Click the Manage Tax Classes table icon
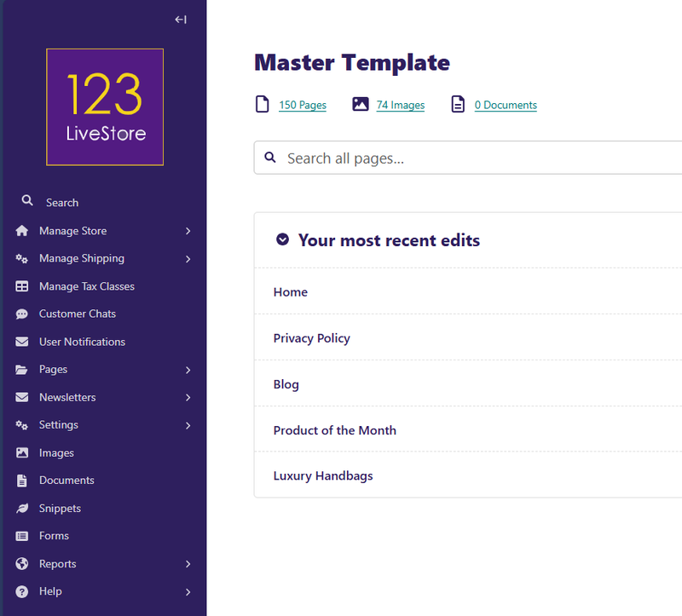The width and height of the screenshot is (682, 616). 22,286
